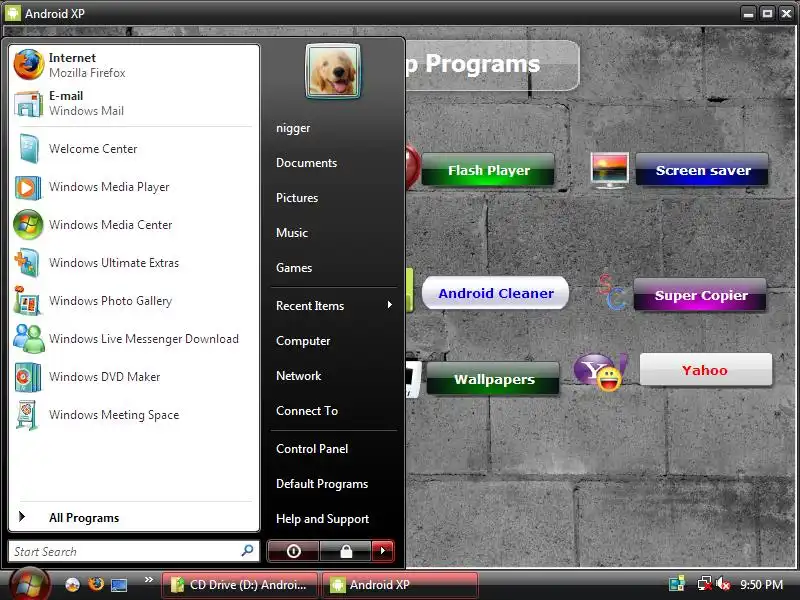Viewport: 800px width, 600px height.
Task: Click the Flash Player button
Action: coord(488,170)
